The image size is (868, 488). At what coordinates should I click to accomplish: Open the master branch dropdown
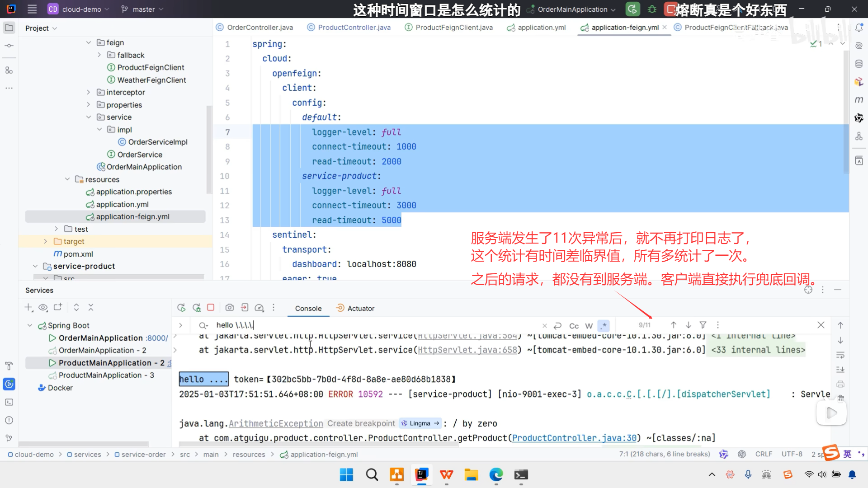[142, 9]
